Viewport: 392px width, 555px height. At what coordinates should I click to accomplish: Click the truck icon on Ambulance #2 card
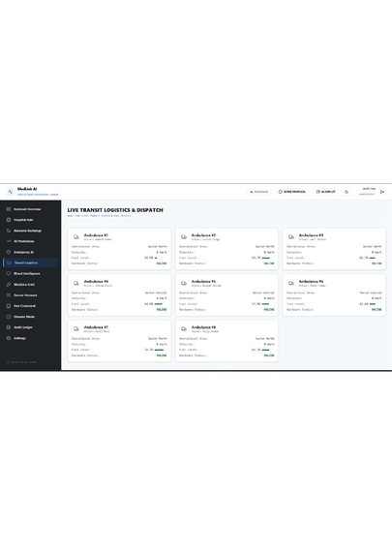[x=184, y=236]
